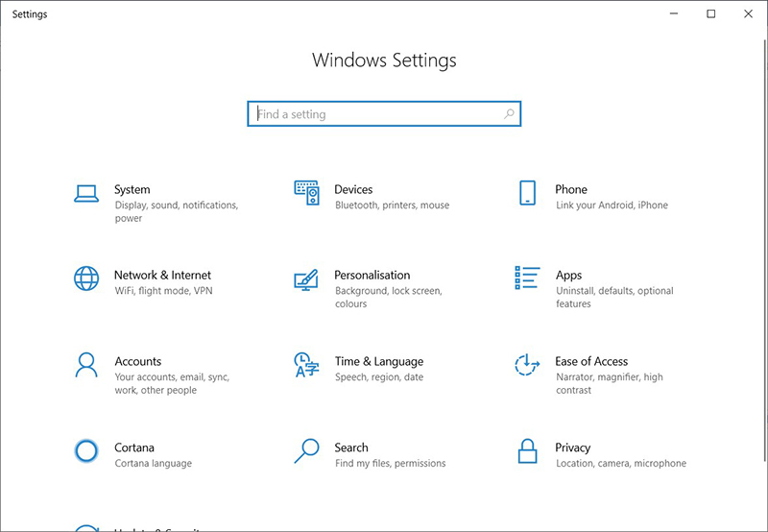Click the Personalisation paintbrush icon

pyautogui.click(x=306, y=279)
